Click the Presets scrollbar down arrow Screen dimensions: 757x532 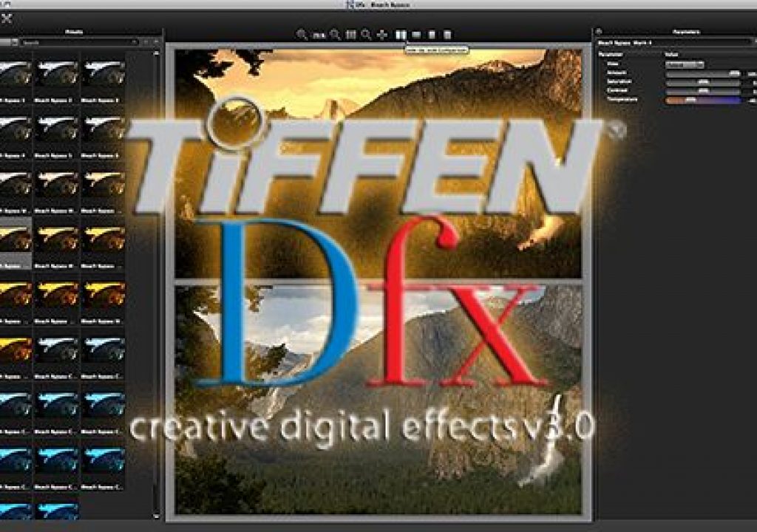(156, 516)
